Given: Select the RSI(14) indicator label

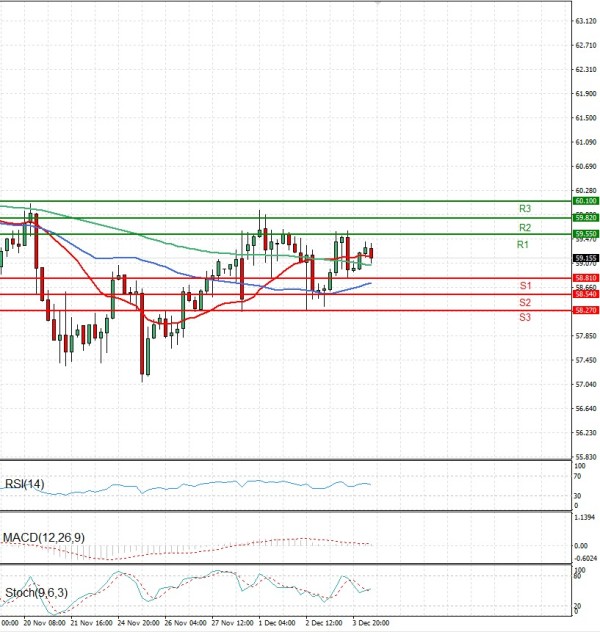Looking at the screenshot, I should (25, 484).
